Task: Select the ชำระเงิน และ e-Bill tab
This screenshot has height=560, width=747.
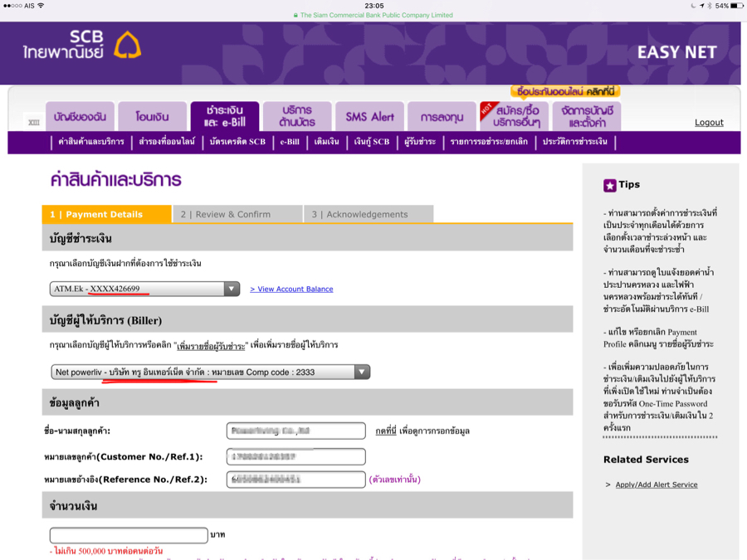Action: click(225, 116)
